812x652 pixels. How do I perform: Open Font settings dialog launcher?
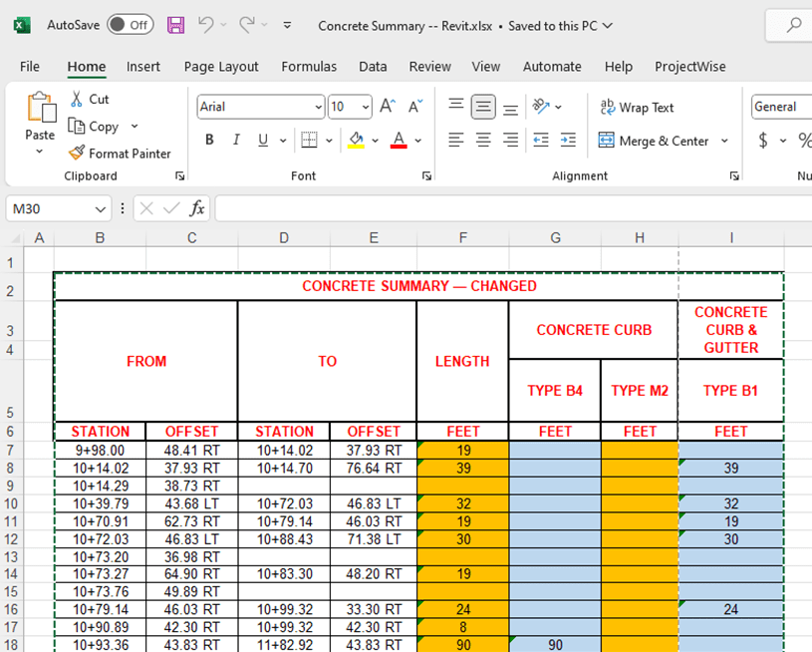[426, 176]
